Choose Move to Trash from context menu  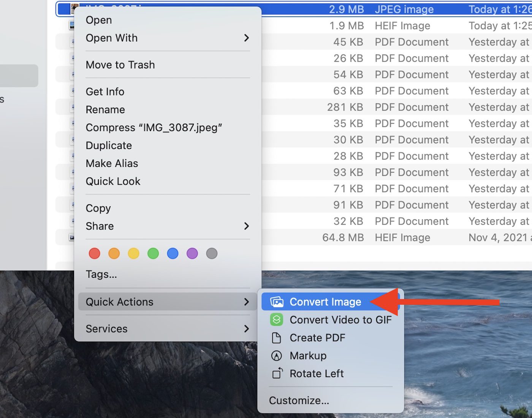coord(120,65)
